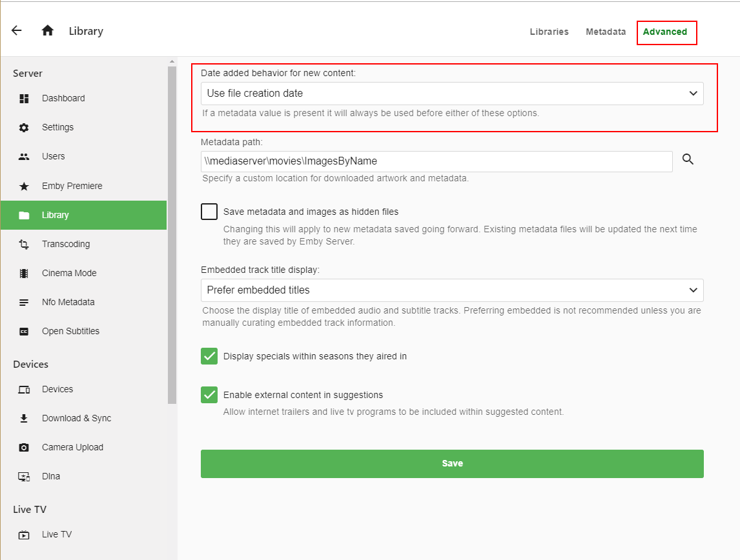The image size is (740, 560).
Task: Open the Users icon in sidebar
Action: click(x=24, y=157)
